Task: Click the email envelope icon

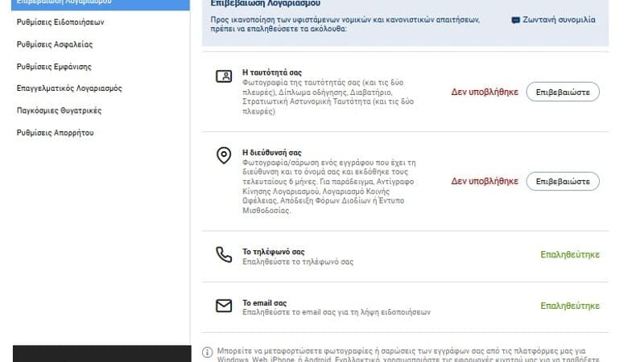Action: [224, 306]
